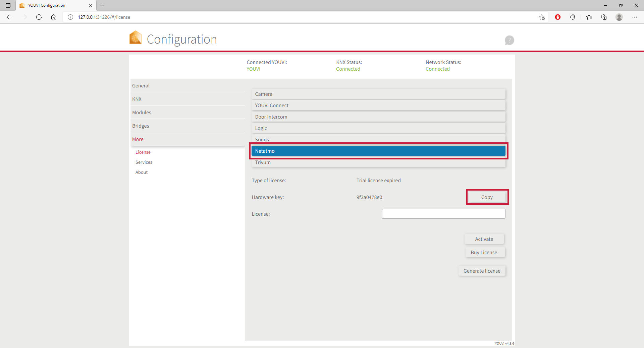Restore down the browser window

(621, 5)
